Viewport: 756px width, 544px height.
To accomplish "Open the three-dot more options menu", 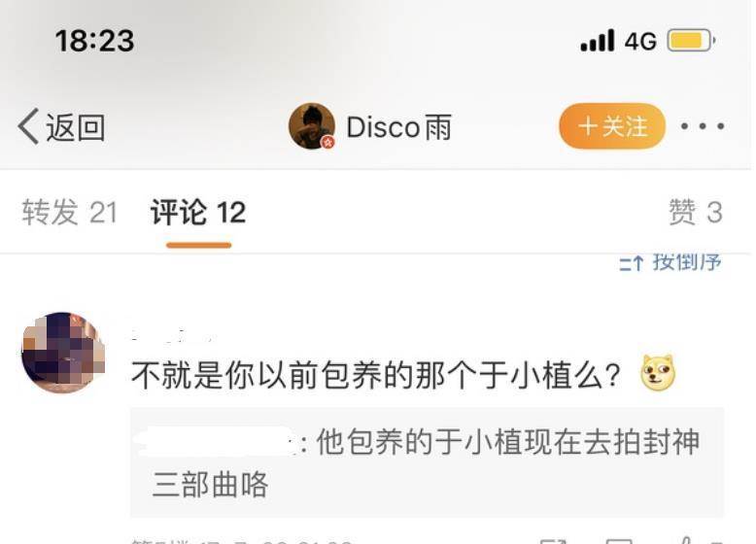I will tap(703, 126).
